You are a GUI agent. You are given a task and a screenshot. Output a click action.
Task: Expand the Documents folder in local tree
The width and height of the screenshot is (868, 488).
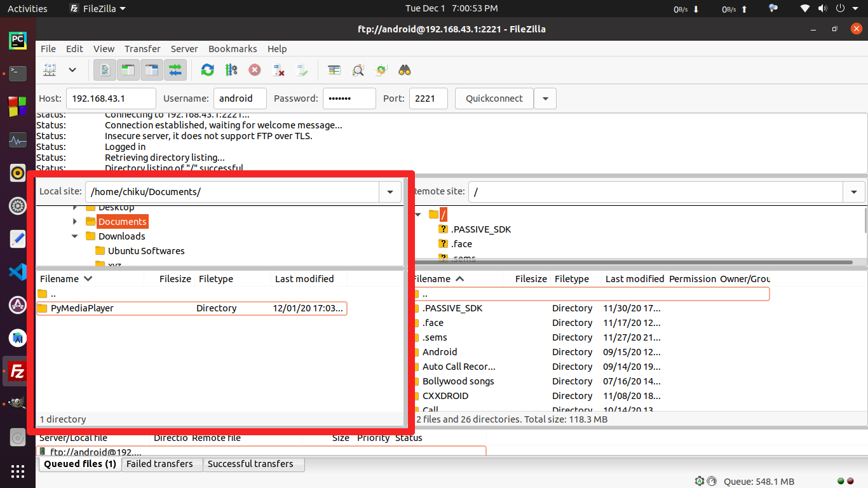[x=75, y=222]
